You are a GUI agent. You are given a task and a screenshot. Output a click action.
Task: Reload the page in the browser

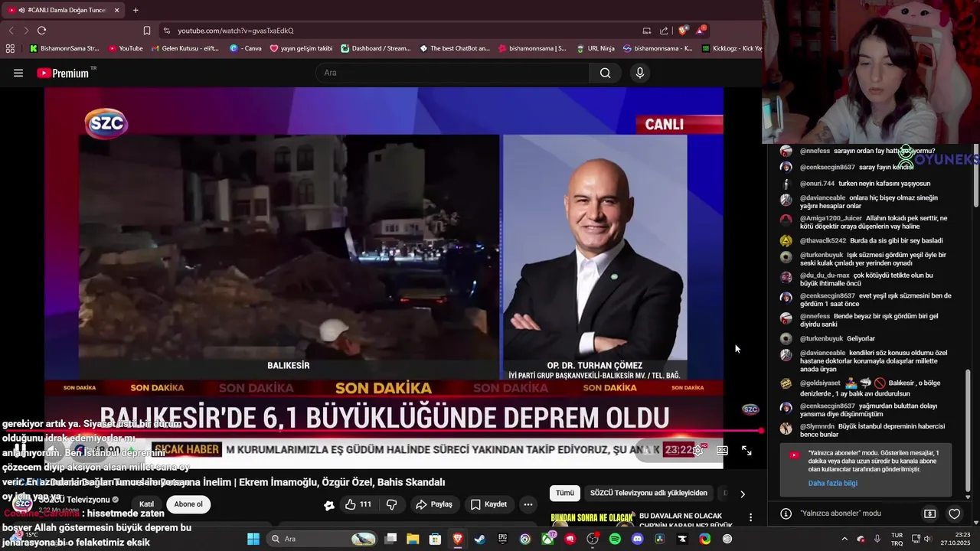pos(41,31)
